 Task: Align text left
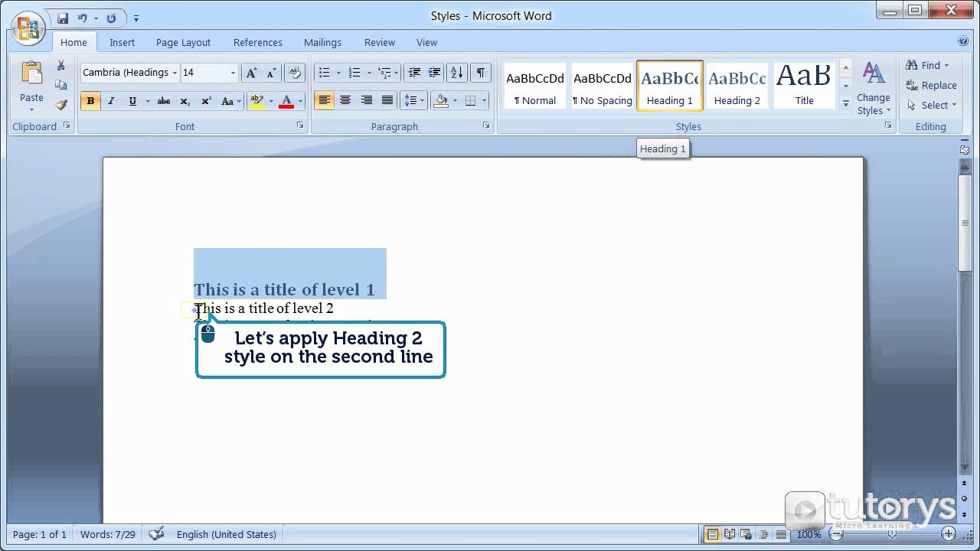click(324, 100)
